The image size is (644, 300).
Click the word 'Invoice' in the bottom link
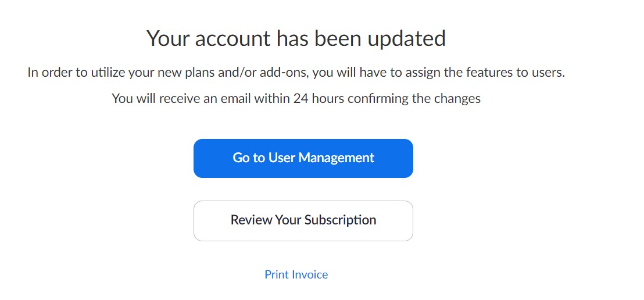click(309, 274)
